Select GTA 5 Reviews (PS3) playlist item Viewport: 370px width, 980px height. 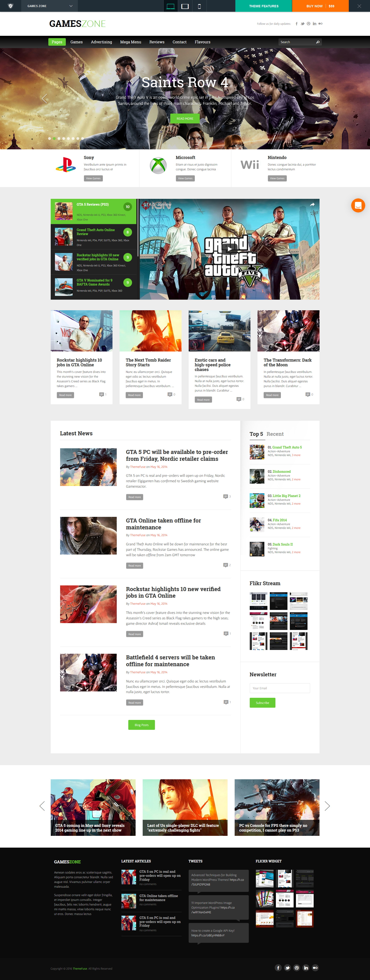(93, 212)
